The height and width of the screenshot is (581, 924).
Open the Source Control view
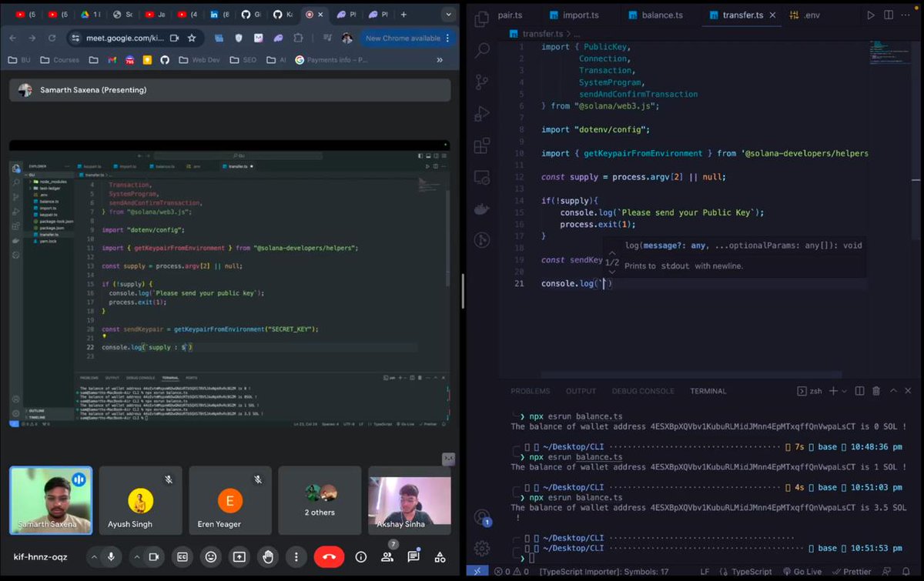click(x=481, y=82)
